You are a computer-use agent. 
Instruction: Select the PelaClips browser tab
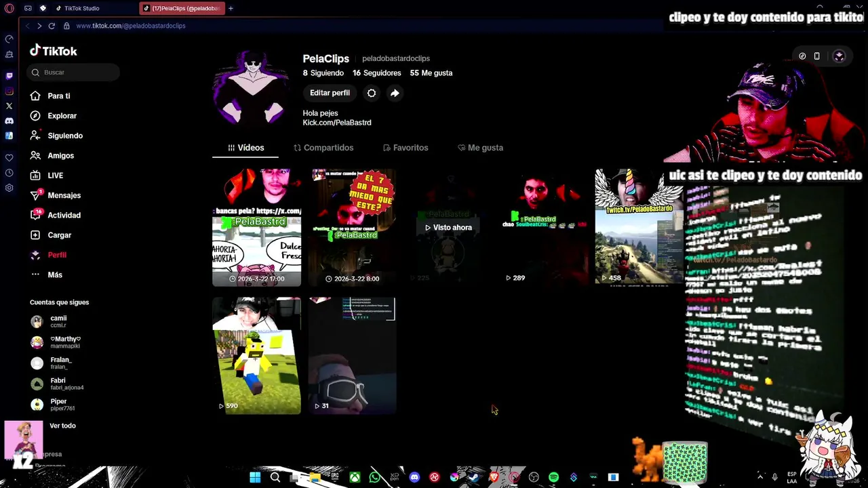181,8
